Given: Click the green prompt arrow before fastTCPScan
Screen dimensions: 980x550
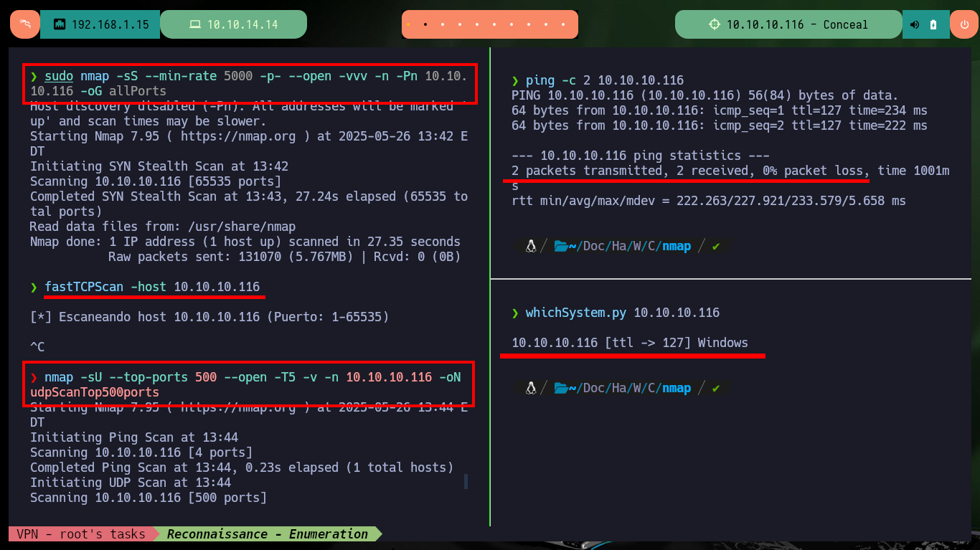Looking at the screenshot, I should [x=34, y=287].
